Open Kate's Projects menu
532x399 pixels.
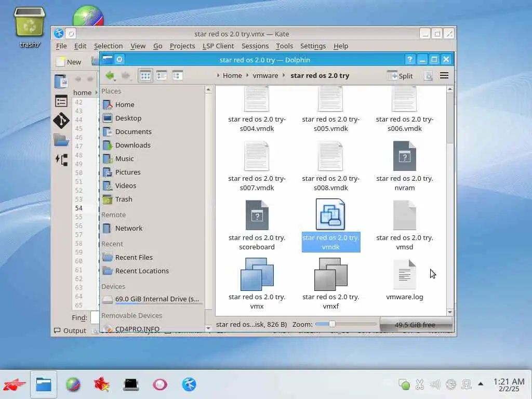click(182, 46)
